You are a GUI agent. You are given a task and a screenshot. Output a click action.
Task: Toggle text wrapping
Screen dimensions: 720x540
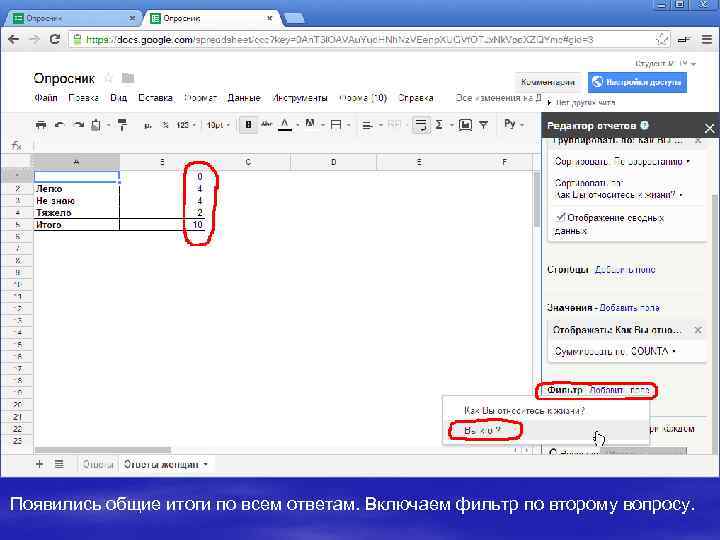click(x=420, y=124)
